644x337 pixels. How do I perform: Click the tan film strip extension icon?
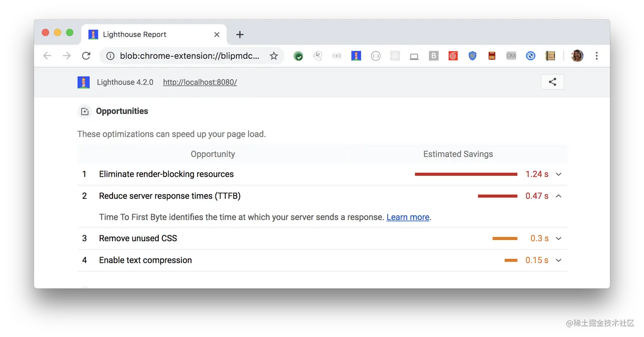pos(550,56)
